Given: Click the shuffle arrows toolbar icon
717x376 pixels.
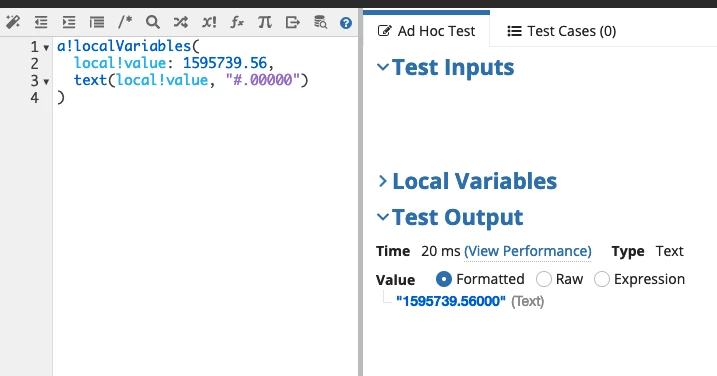Looking at the screenshot, I should tap(181, 22).
